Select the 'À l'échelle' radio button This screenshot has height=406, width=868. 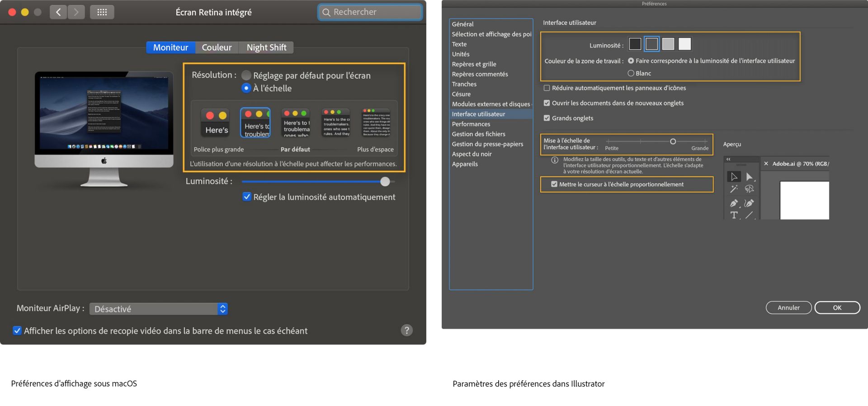pos(246,88)
